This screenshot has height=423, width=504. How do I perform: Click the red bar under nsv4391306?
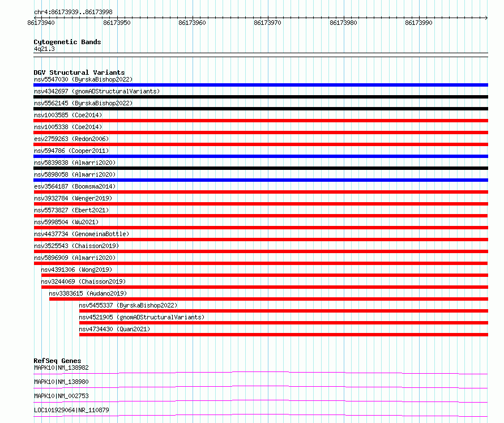click(x=265, y=275)
